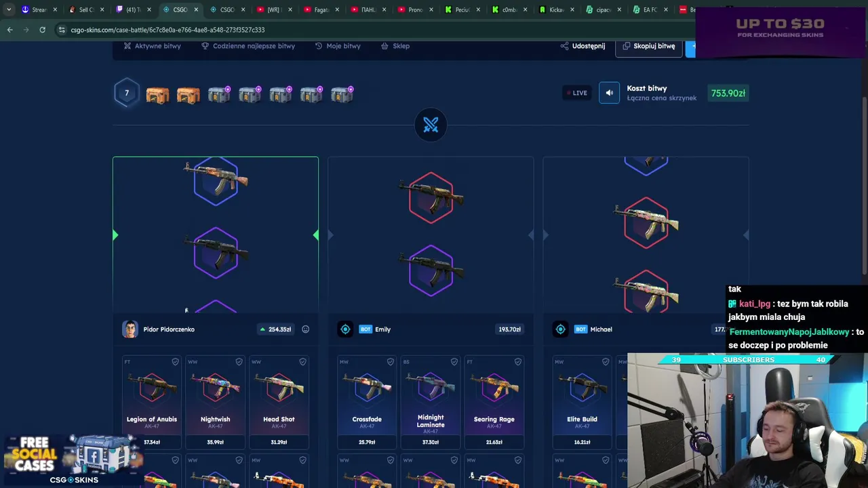868x488 pixels.
Task: Open the Legion of Anubis AK-47 card
Action: [x=152, y=402]
